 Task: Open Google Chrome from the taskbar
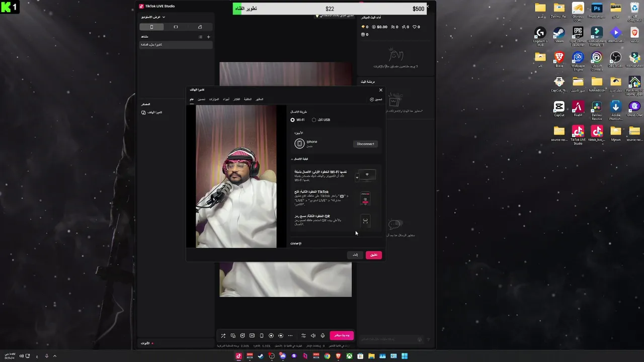(x=327, y=356)
